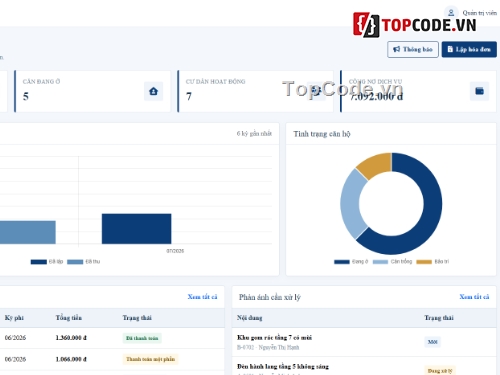Click the wallet icon in Công nợ dịch vụ card

coord(479,91)
